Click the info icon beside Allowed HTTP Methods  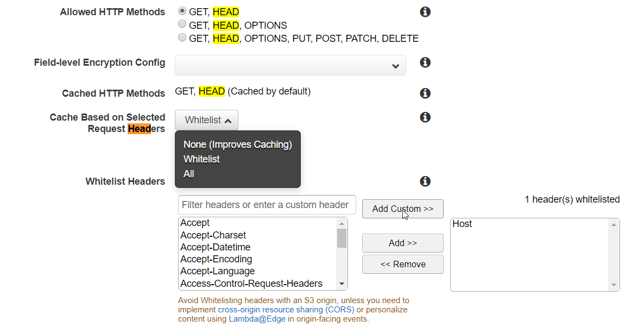425,11
